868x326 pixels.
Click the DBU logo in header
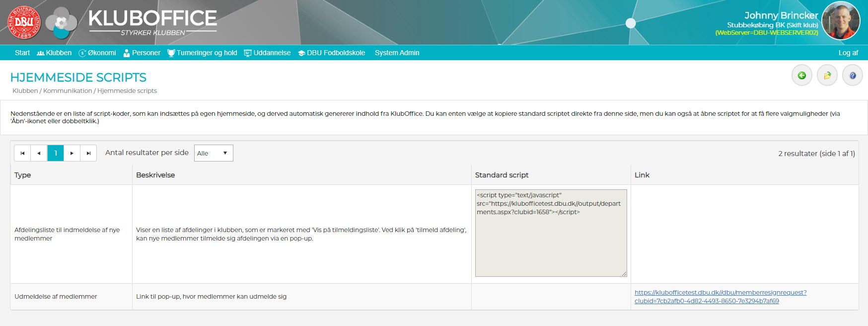coord(24,22)
